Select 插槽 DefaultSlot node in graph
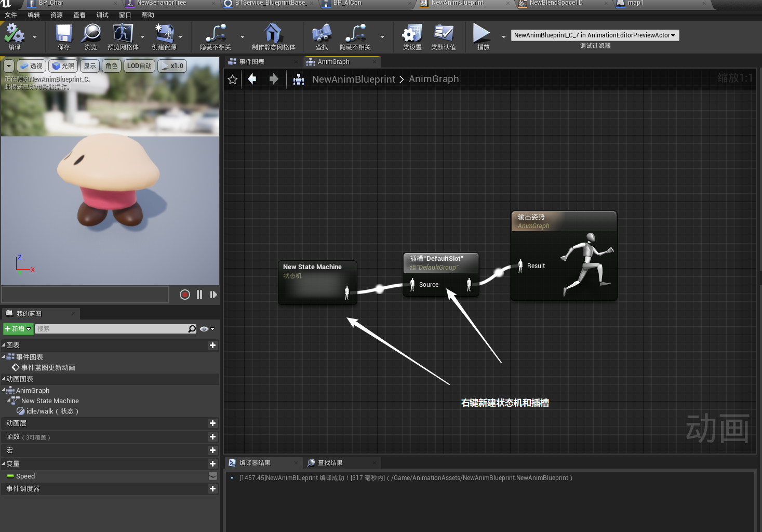 [441, 274]
